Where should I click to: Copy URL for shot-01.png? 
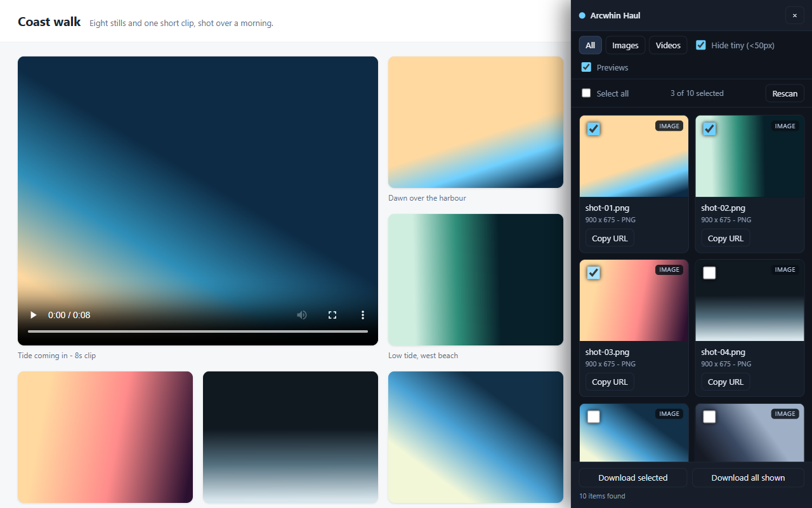(610, 238)
